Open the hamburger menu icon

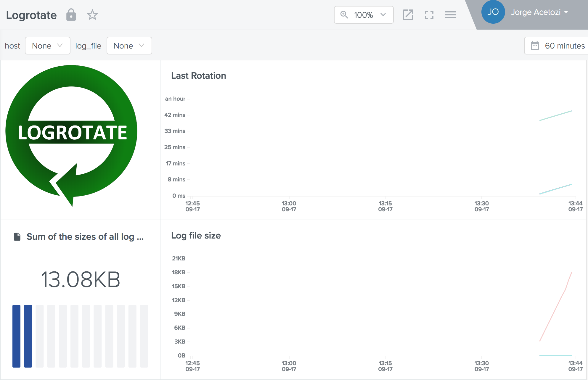(x=450, y=15)
